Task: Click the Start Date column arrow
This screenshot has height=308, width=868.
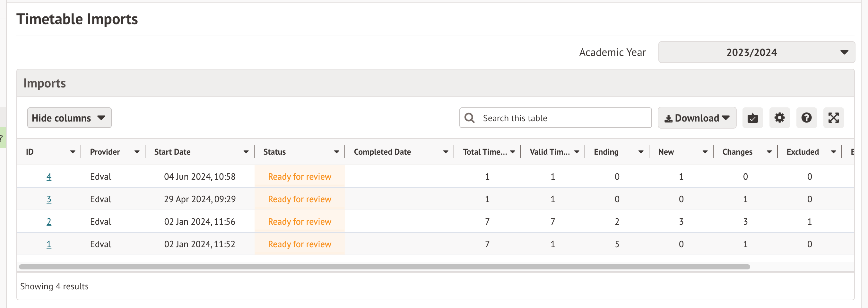Action: [246, 152]
